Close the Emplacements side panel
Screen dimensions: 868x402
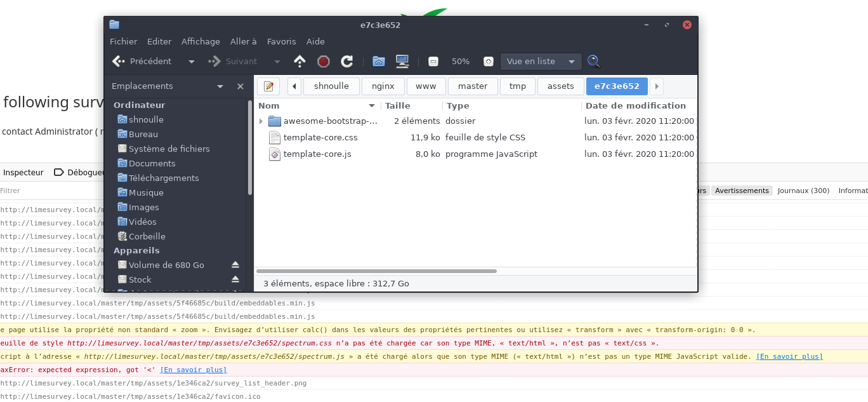point(240,86)
